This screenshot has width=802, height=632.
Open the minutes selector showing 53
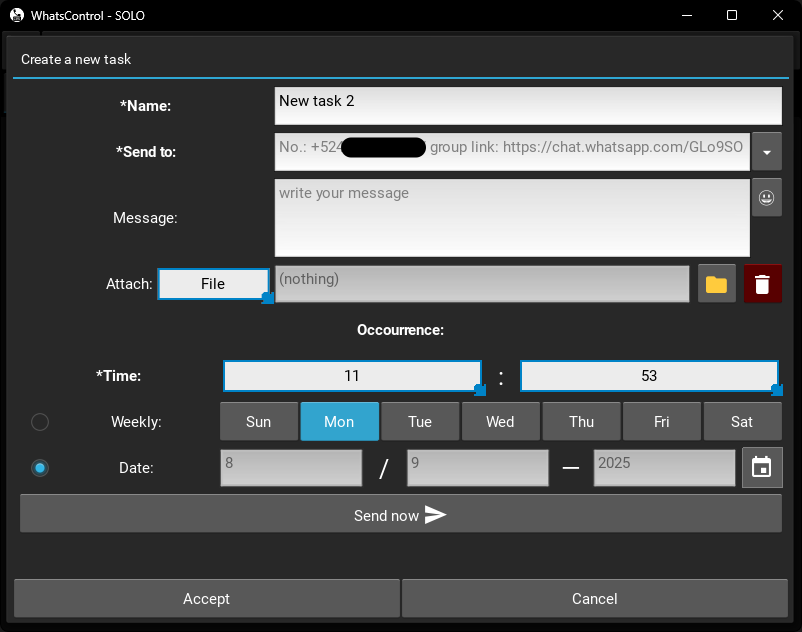(649, 376)
